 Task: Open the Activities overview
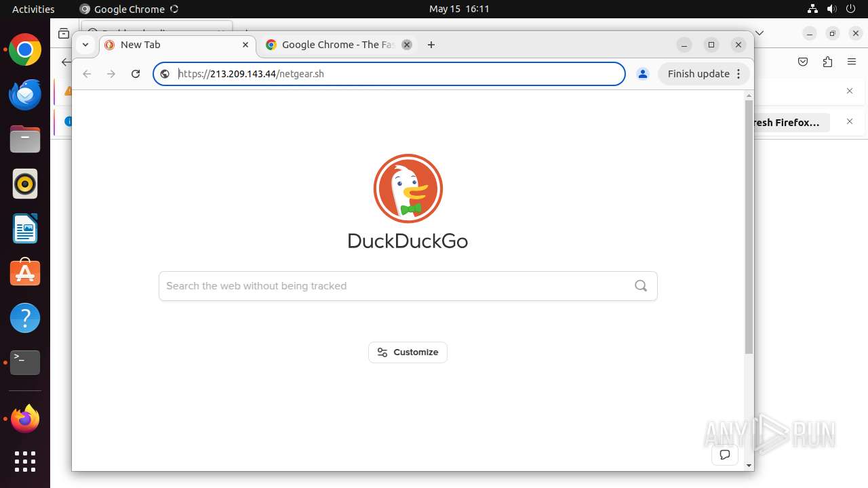[x=33, y=9]
